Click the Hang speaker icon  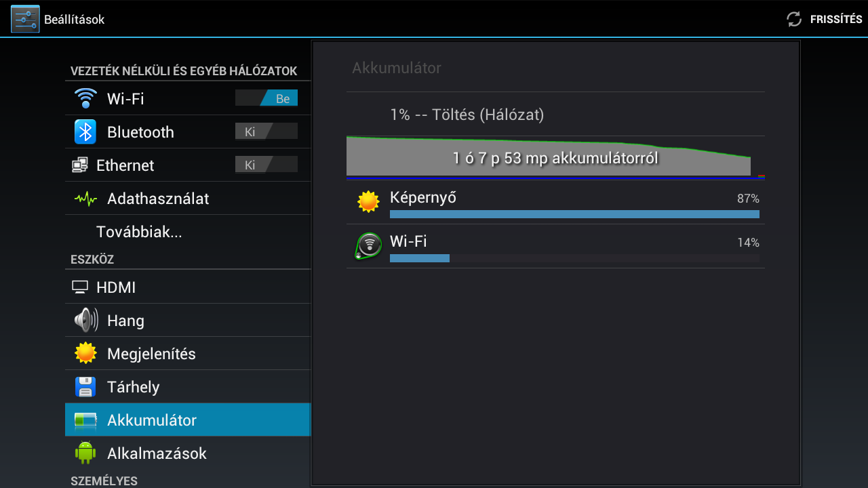coord(85,320)
